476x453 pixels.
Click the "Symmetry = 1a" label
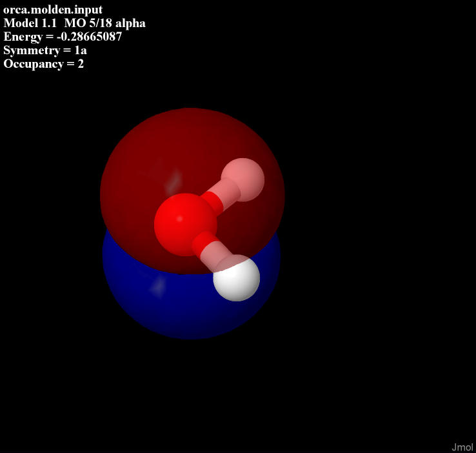pos(45,50)
